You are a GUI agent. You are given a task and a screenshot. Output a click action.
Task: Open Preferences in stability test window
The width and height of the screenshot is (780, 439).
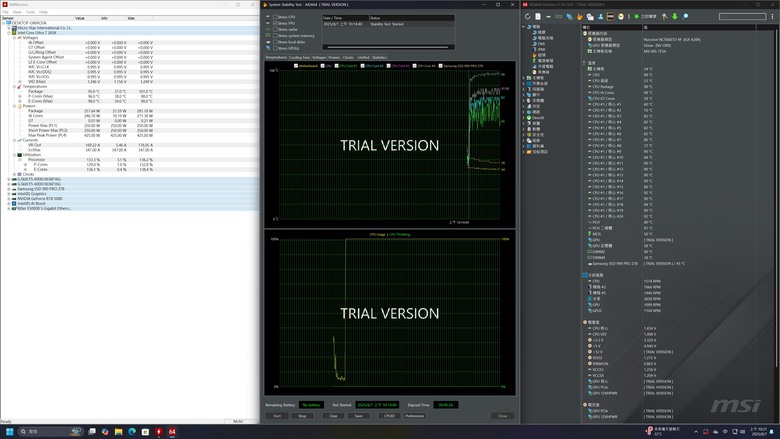tap(414, 416)
